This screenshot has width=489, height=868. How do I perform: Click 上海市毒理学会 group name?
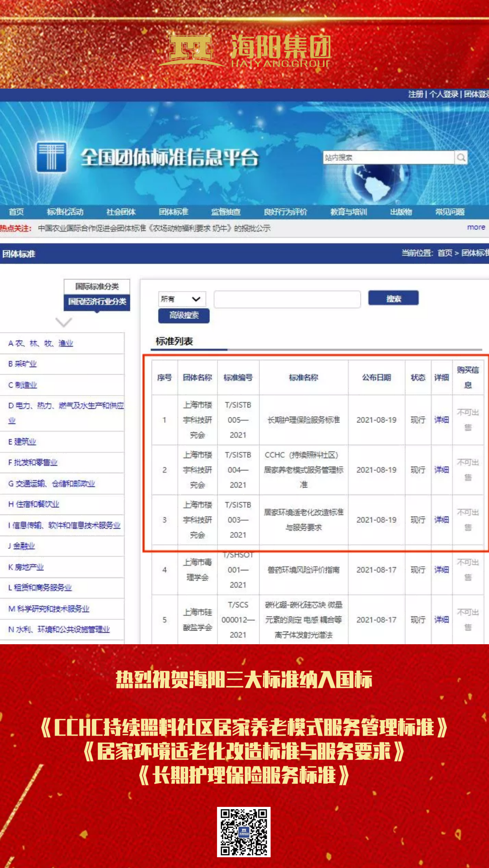pos(198,570)
